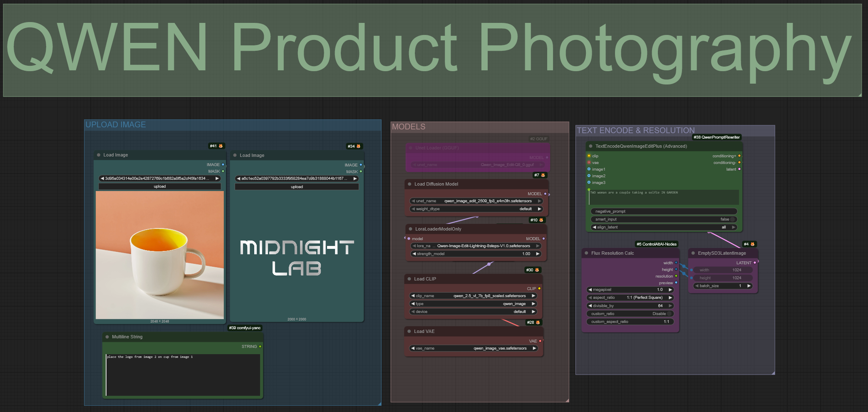Increase megapixel with the right arrow
This screenshot has height=412, width=868.
coord(670,290)
